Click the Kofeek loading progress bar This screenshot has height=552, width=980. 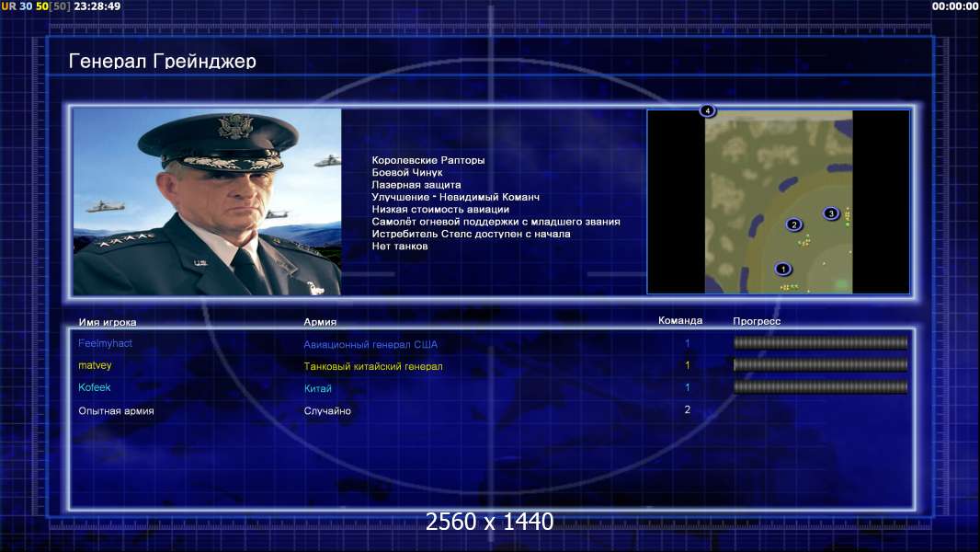coord(821,387)
